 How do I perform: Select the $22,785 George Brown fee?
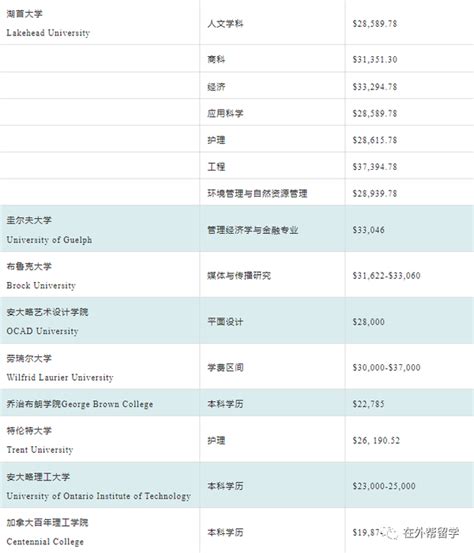pyautogui.click(x=369, y=404)
